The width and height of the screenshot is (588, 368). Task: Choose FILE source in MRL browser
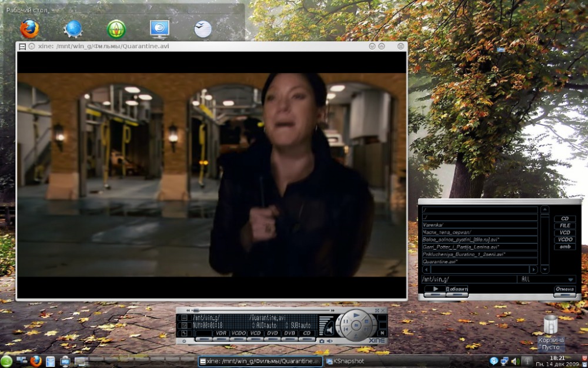point(564,226)
